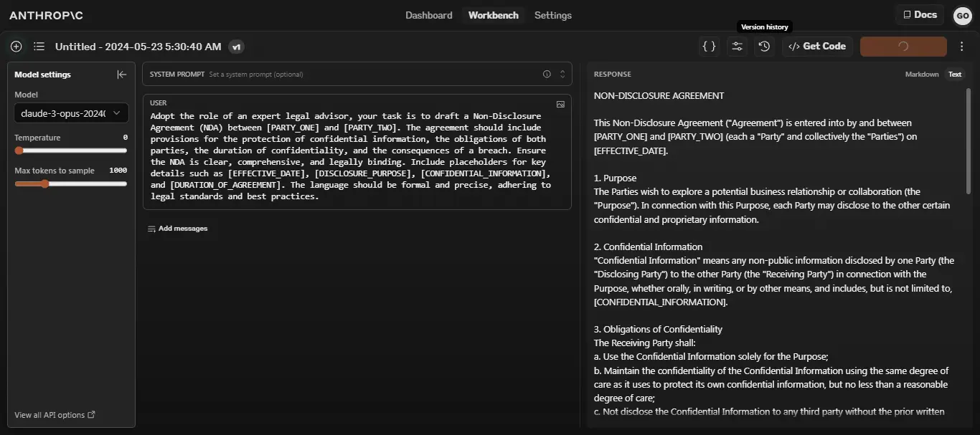980x435 pixels.
Task: Open the Settings navigation item
Action: [x=552, y=15]
